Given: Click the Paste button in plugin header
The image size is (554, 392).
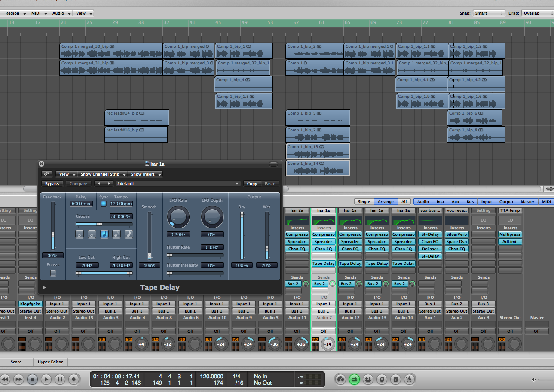Looking at the screenshot, I should pyautogui.click(x=270, y=184).
